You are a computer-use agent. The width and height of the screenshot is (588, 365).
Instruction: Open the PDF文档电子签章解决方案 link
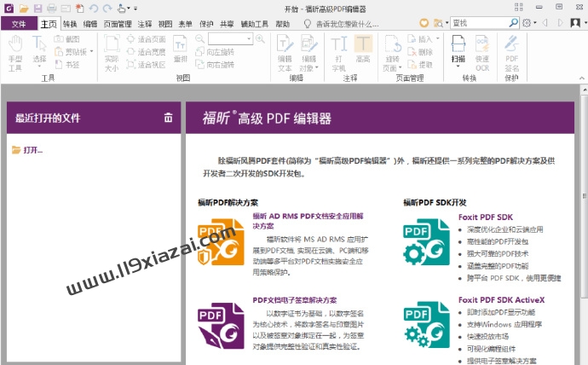(294, 300)
